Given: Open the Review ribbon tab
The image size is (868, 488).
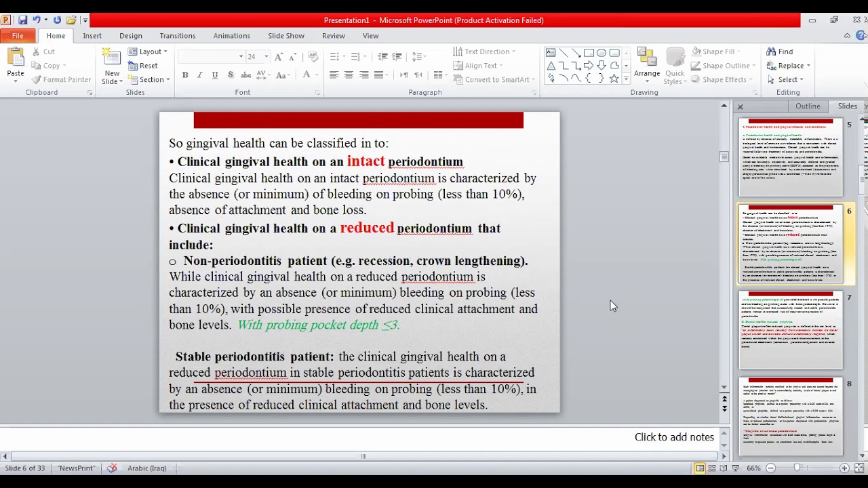Looking at the screenshot, I should 334,36.
